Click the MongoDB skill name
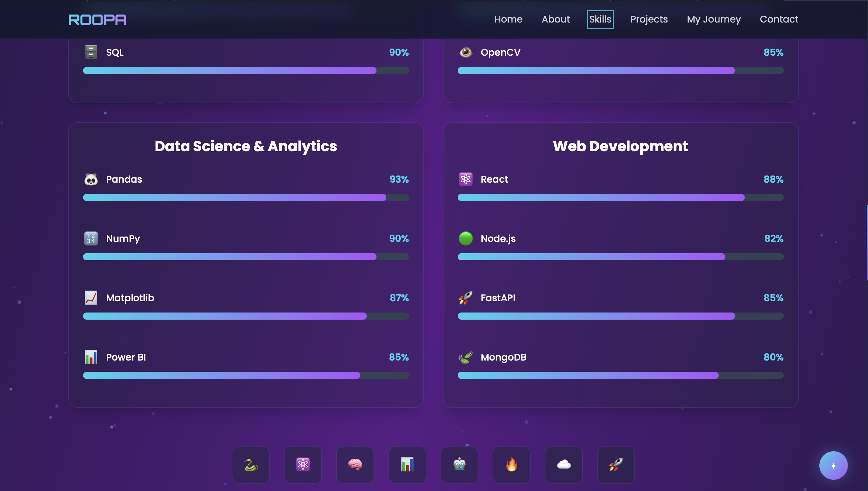Screen dimensions: 868x491 [504, 358]
